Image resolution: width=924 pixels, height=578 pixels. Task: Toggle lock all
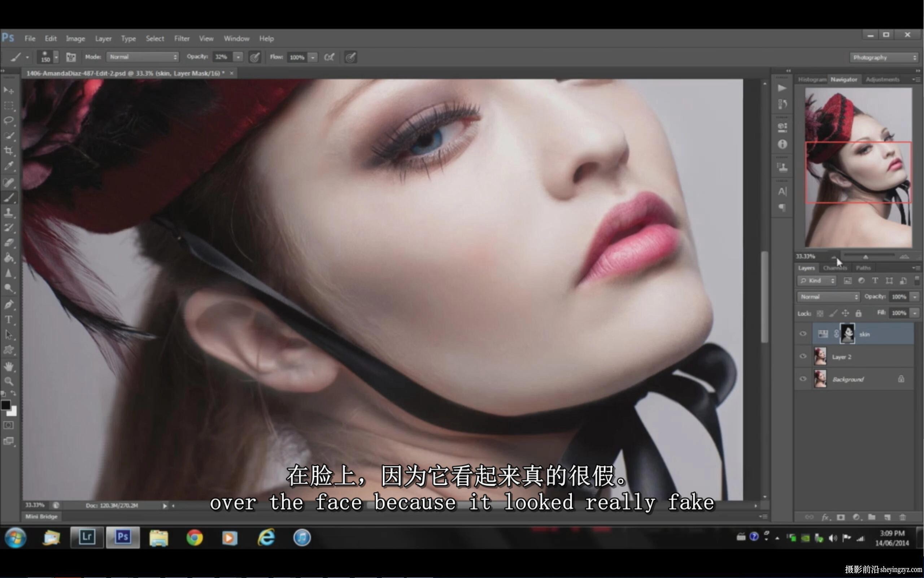pyautogui.click(x=858, y=314)
